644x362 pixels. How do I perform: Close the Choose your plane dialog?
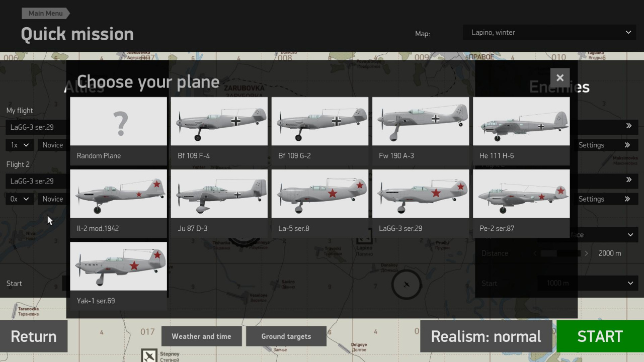(559, 78)
